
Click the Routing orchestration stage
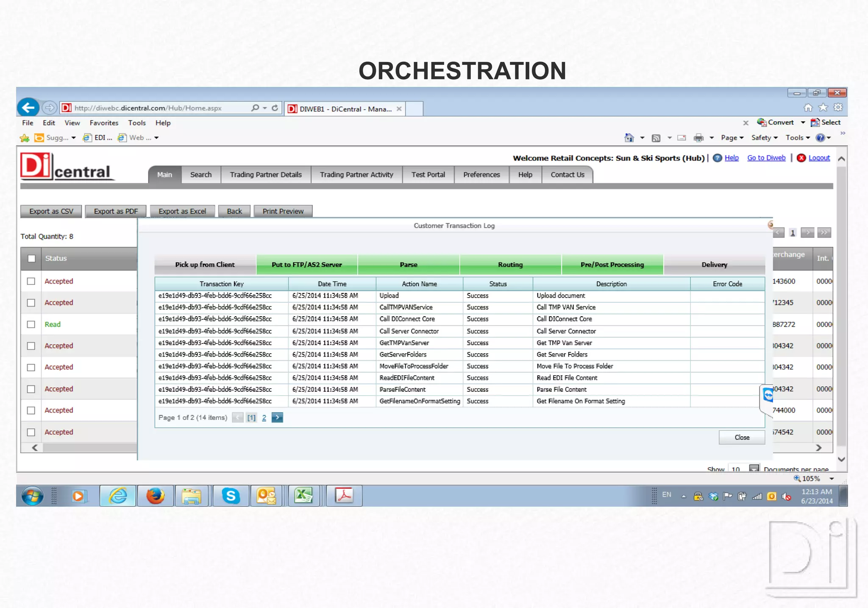[510, 265]
